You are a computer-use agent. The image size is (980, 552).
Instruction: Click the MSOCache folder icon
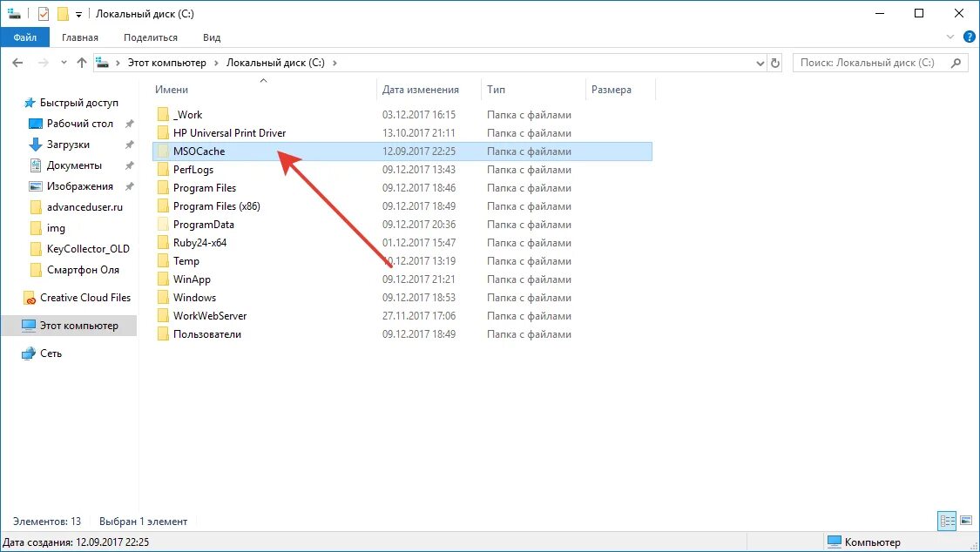[163, 151]
